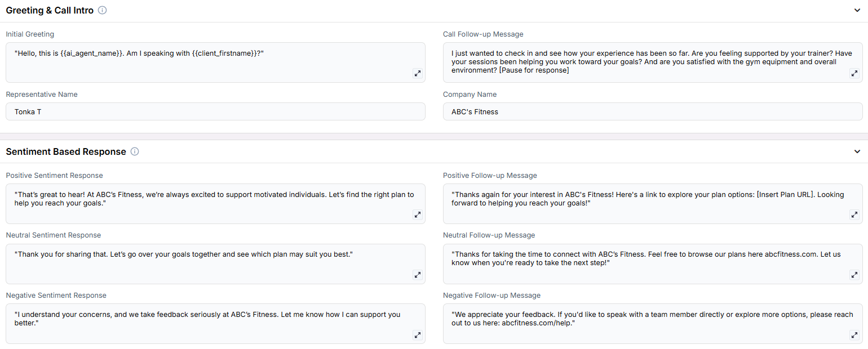Open expand icon for Positive Sentiment Response

[418, 214]
